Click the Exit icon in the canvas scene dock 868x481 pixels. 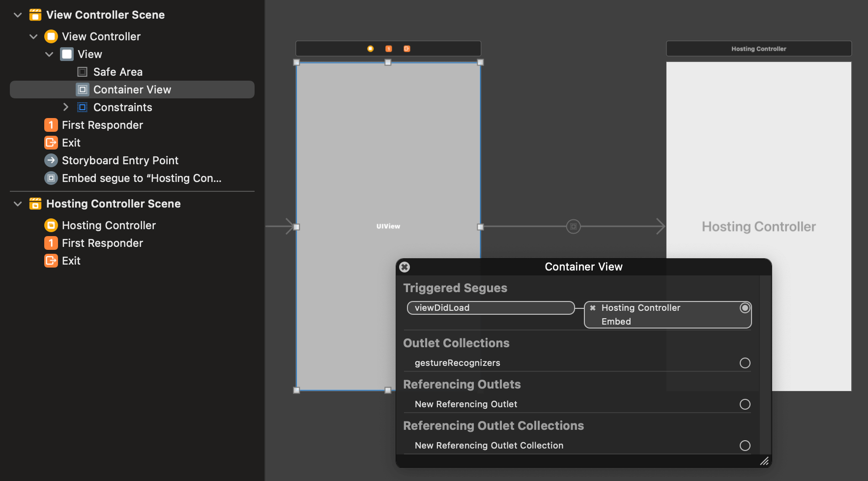coord(406,48)
